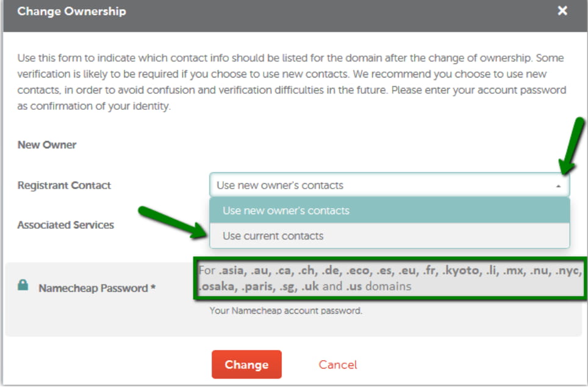The height and width of the screenshot is (387, 588).
Task: Open the Registrant Contact dropdown
Action: tap(390, 185)
